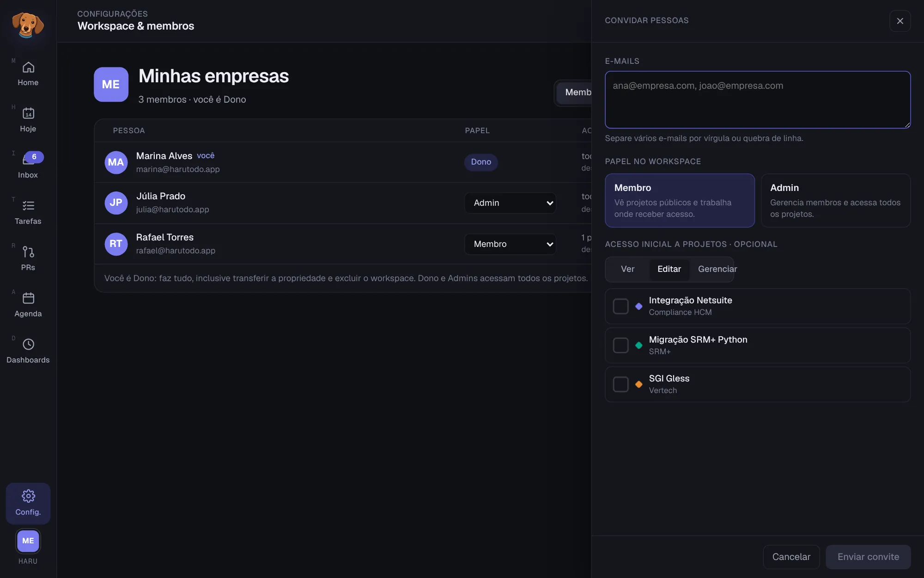Open Dashboards from sidebar

pos(28,351)
